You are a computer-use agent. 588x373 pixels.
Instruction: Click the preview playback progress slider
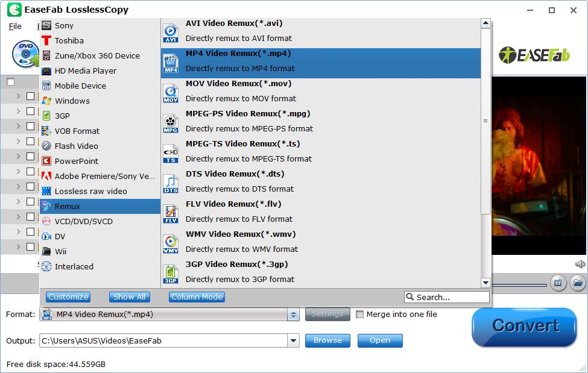pos(519,285)
